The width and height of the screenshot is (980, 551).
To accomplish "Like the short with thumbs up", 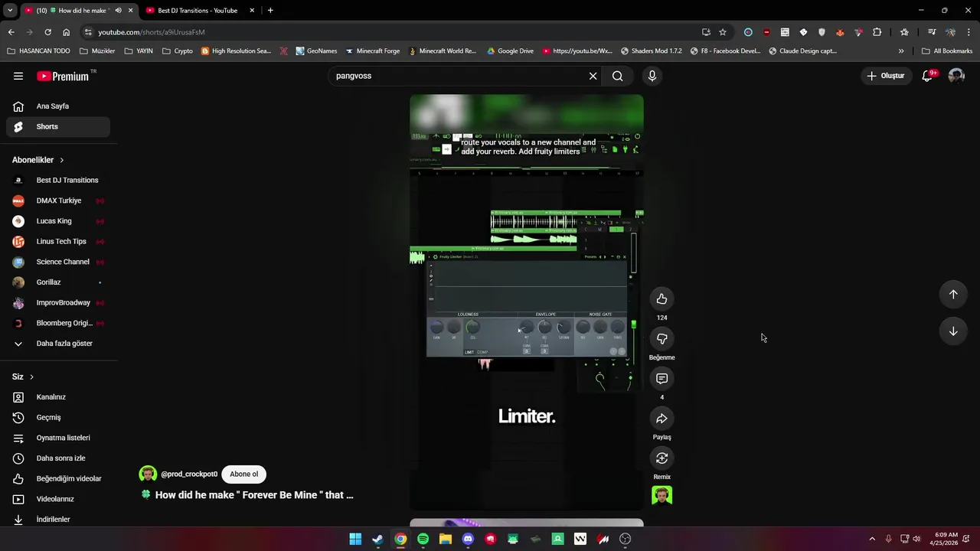I will pyautogui.click(x=661, y=299).
